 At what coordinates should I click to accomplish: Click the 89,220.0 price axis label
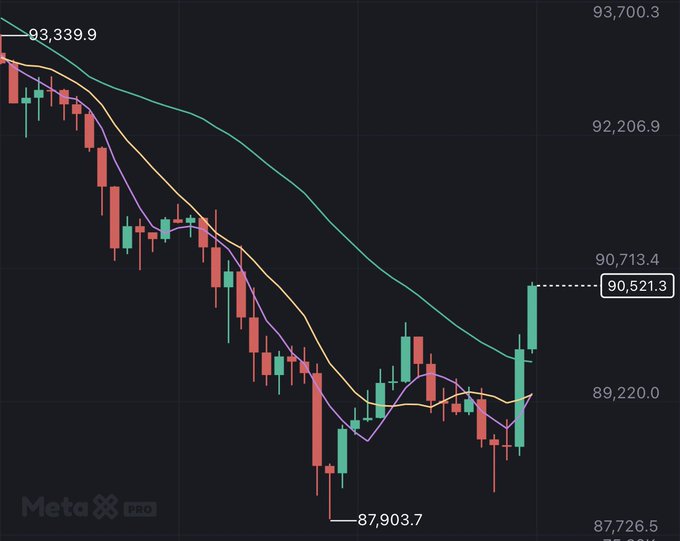click(x=626, y=393)
